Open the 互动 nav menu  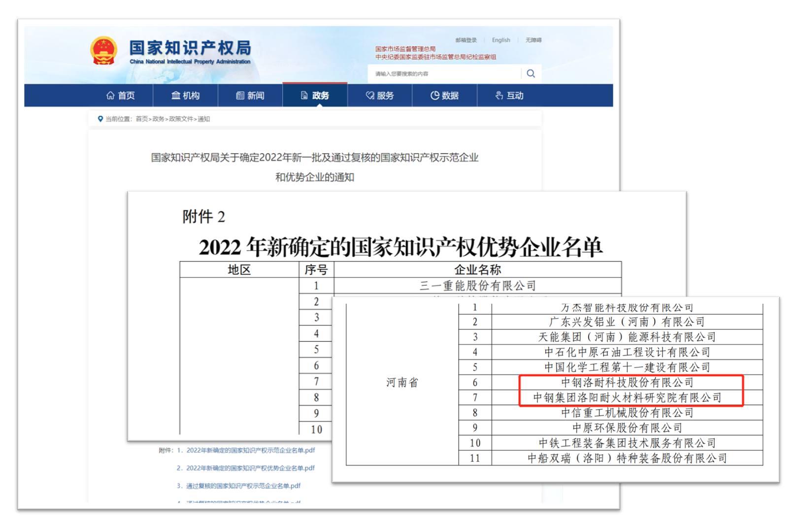(509, 96)
